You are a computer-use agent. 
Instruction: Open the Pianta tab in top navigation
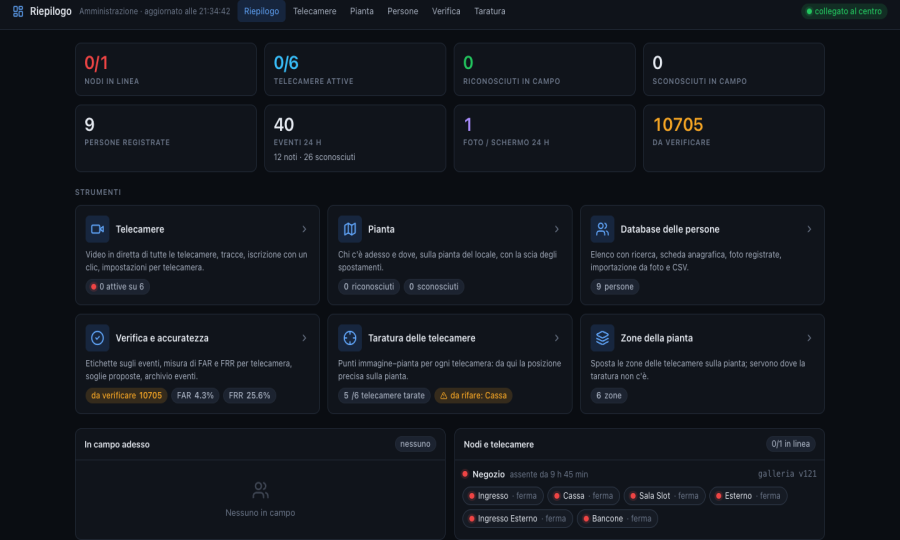point(362,11)
